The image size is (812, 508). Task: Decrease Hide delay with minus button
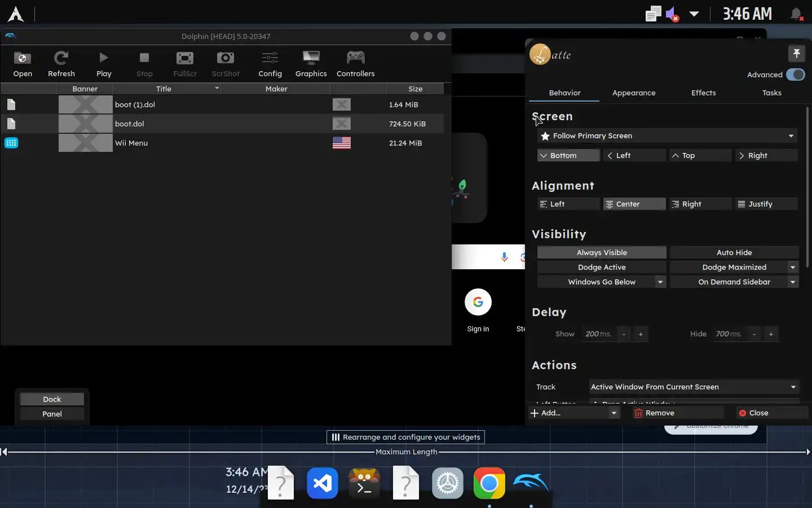754,334
